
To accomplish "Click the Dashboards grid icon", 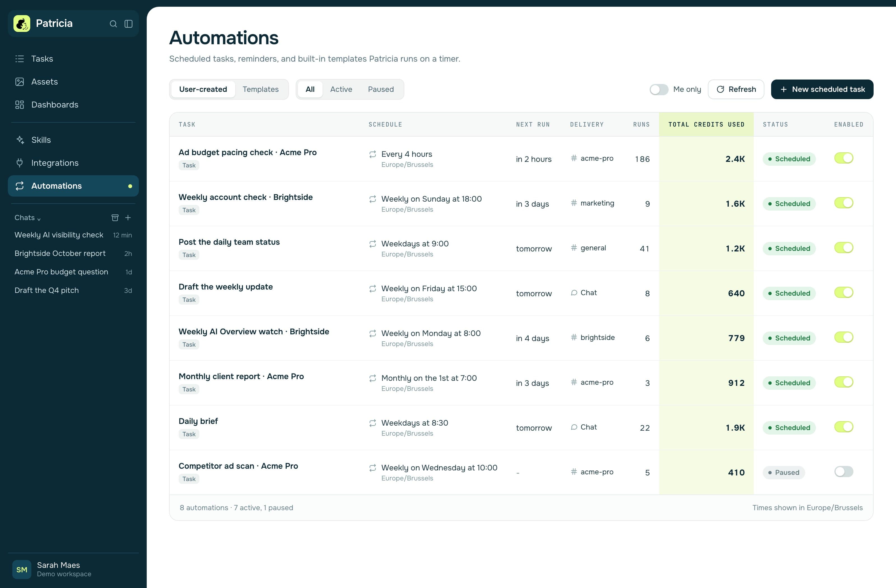I will (x=20, y=105).
